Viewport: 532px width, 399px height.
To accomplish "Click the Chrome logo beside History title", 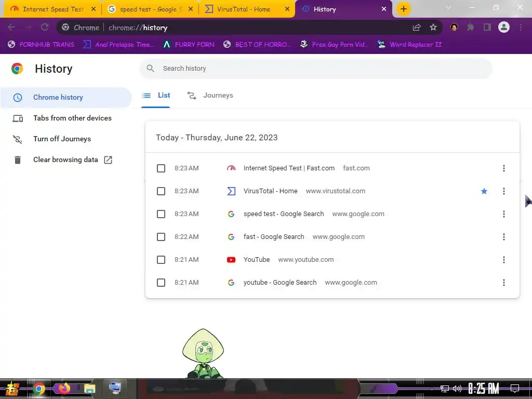I will point(17,69).
